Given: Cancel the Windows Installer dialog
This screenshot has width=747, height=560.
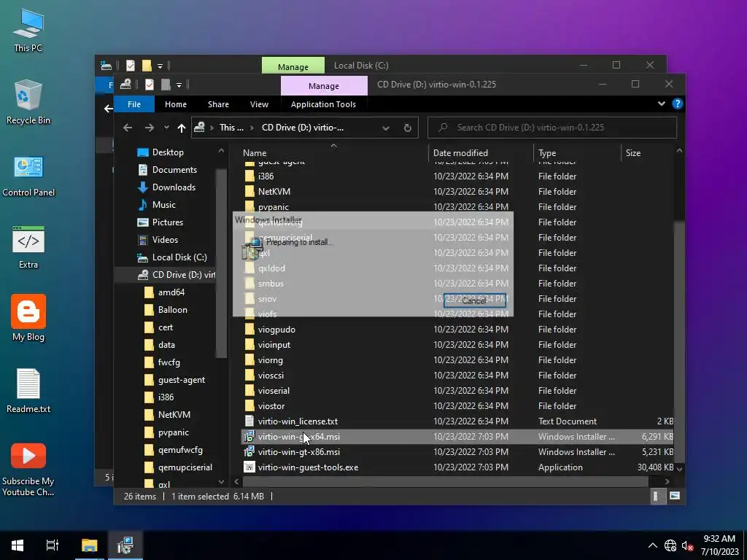Looking at the screenshot, I should click(474, 300).
